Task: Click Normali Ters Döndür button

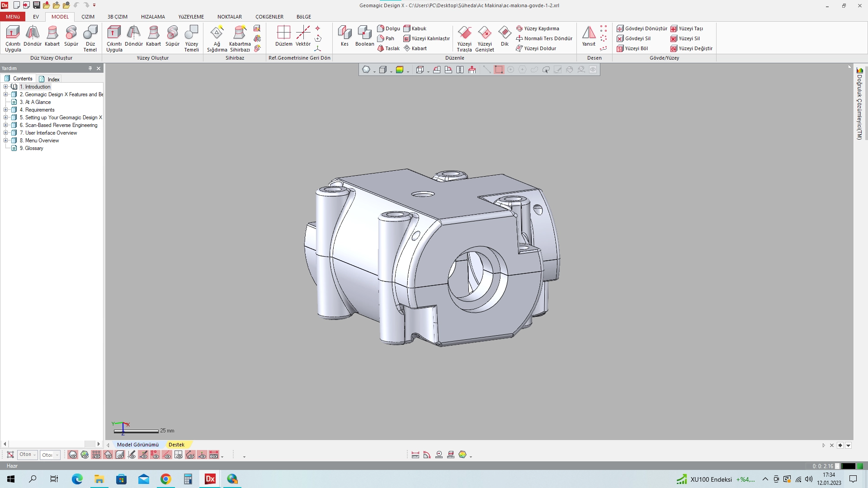Action: 544,38
